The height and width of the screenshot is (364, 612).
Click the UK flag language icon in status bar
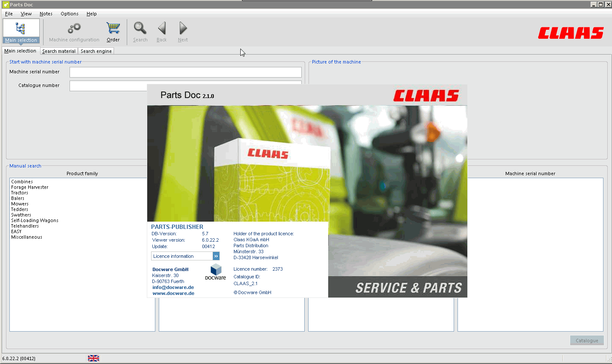(x=93, y=358)
